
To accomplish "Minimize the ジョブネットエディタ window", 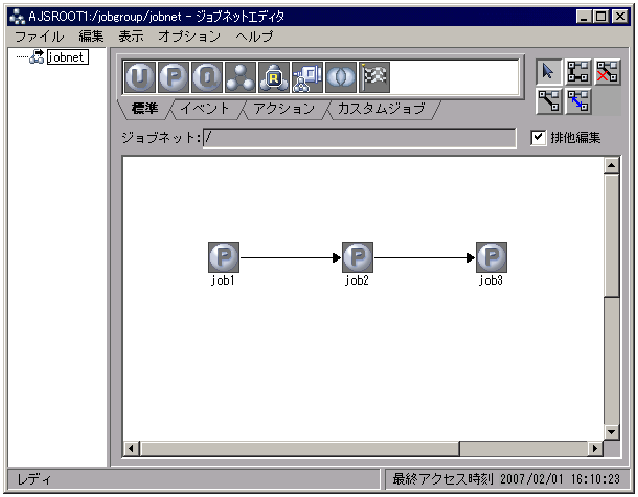I will (x=584, y=17).
